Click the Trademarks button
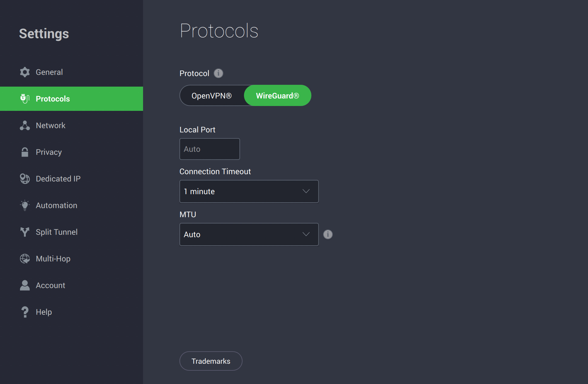Image resolution: width=588 pixels, height=384 pixels. click(211, 361)
